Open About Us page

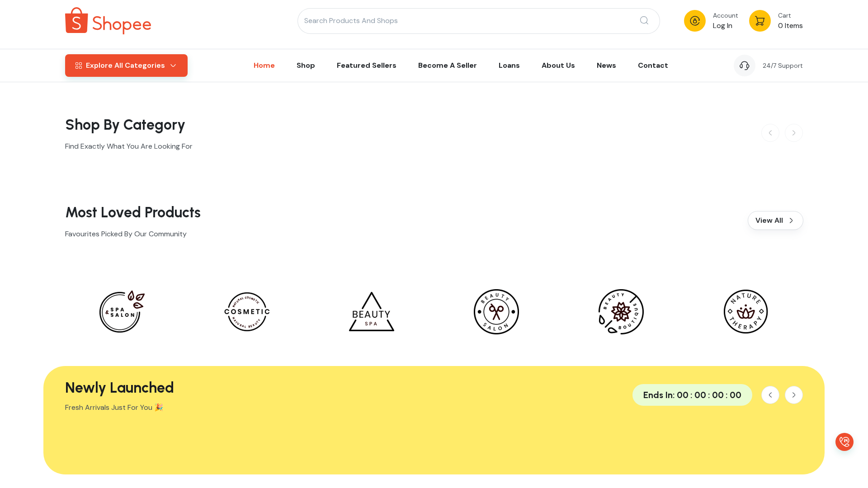coord(558,66)
